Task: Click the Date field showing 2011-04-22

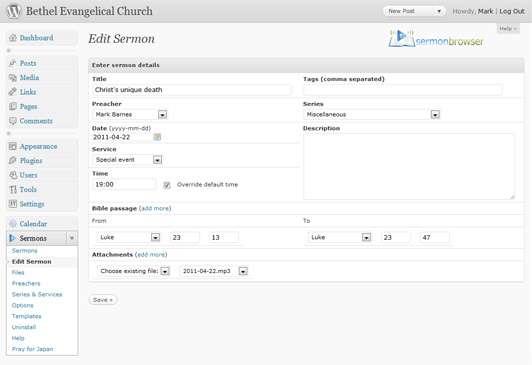Action: click(122, 137)
